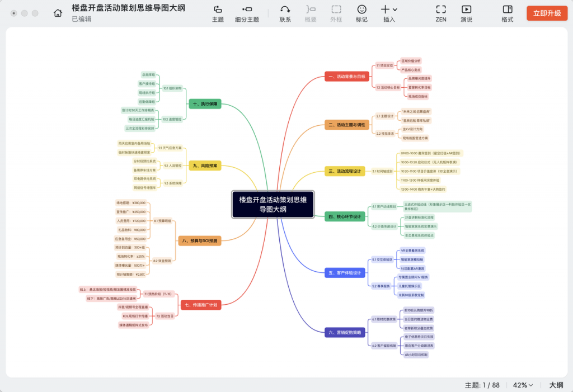Click the 外框 boundary tool
Screen dimensions: 573x392
(336, 13)
